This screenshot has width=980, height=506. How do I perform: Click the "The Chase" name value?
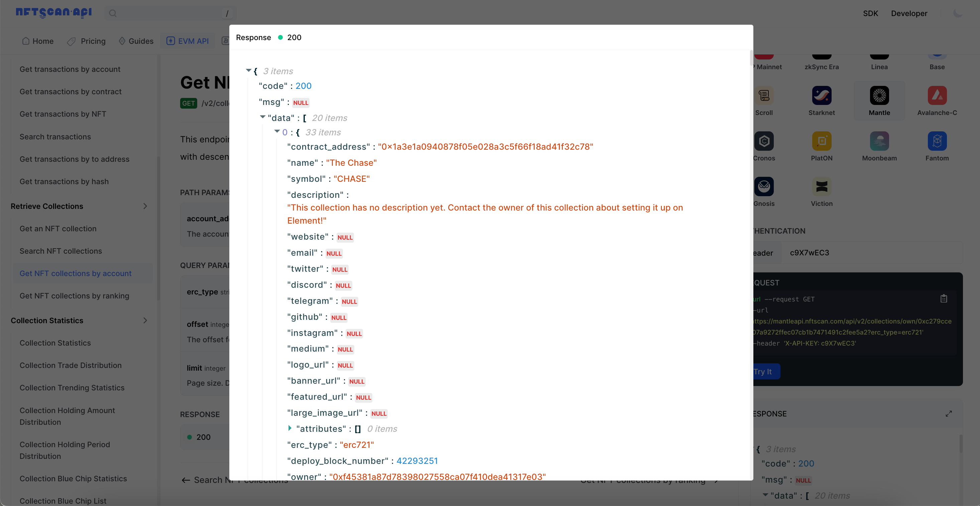coord(351,163)
